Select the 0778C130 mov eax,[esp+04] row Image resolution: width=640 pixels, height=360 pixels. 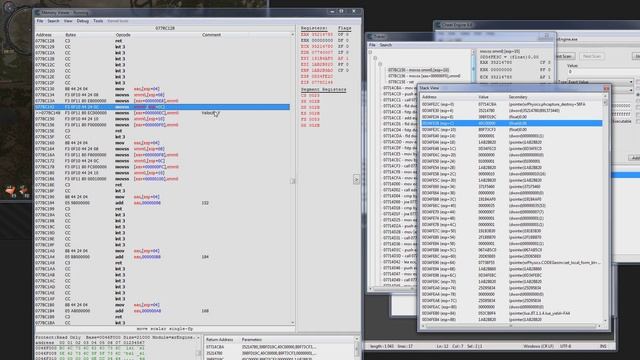pos(162,89)
